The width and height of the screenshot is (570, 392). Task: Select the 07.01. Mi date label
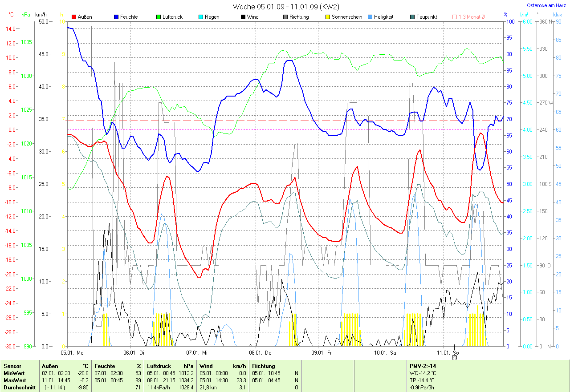pyautogui.click(x=197, y=352)
